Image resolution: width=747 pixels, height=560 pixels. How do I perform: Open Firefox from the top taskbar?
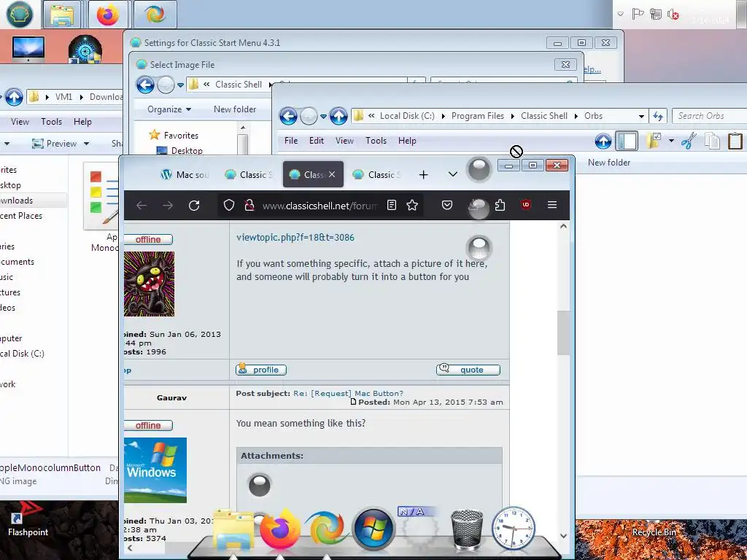108,15
